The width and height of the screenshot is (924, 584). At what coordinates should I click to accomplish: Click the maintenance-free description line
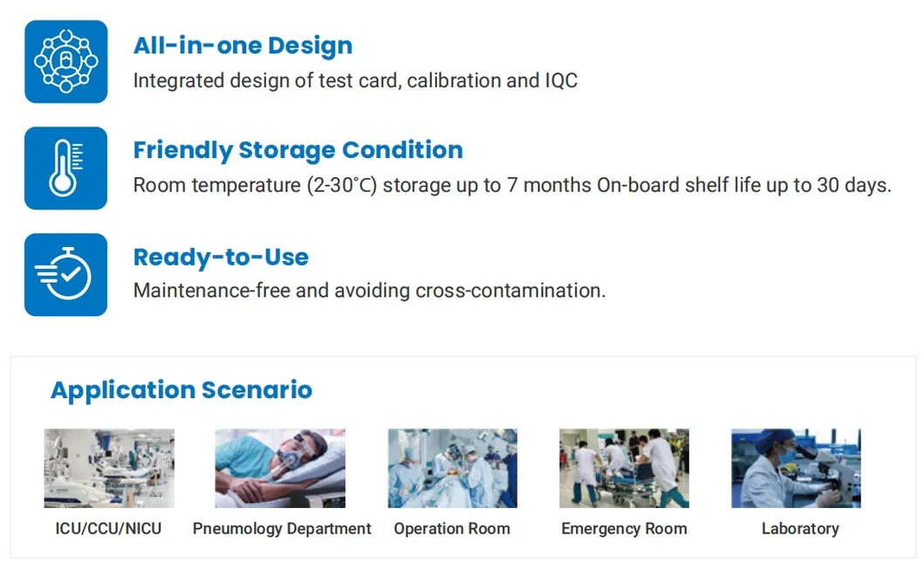point(369,291)
